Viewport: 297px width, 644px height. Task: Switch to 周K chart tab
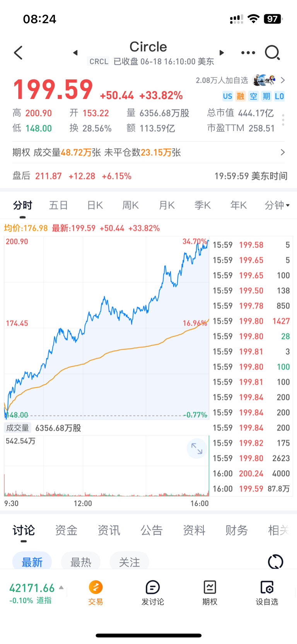click(x=130, y=205)
